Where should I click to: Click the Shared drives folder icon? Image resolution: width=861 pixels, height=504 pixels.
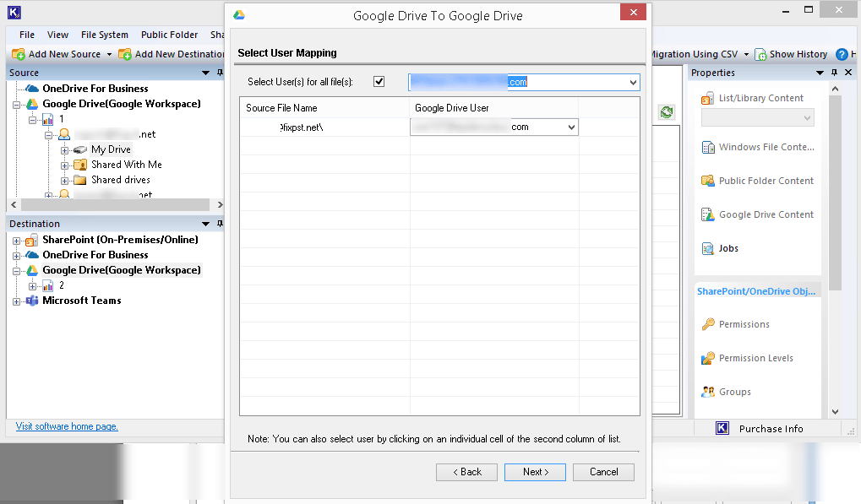click(80, 180)
